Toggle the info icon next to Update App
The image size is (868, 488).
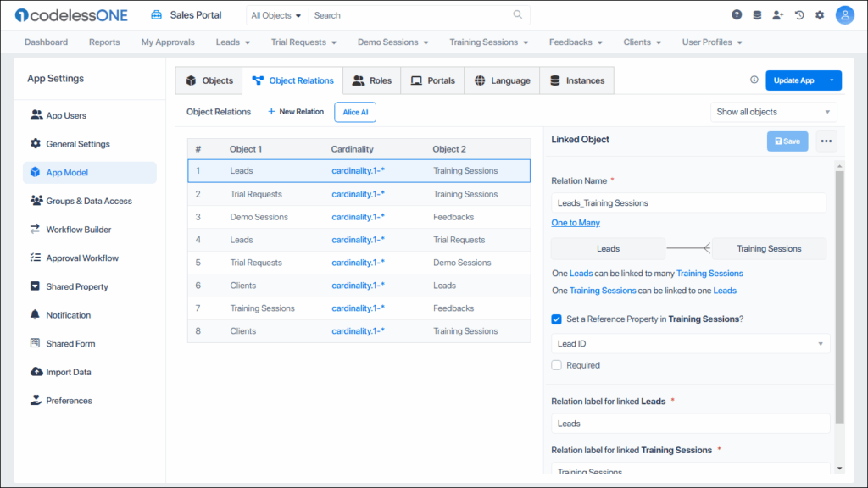[754, 79]
